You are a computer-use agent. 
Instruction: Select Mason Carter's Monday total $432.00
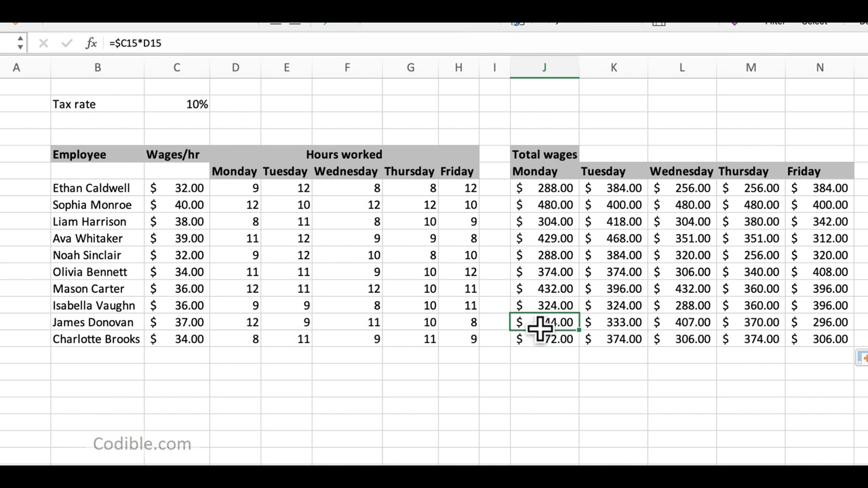coord(545,289)
